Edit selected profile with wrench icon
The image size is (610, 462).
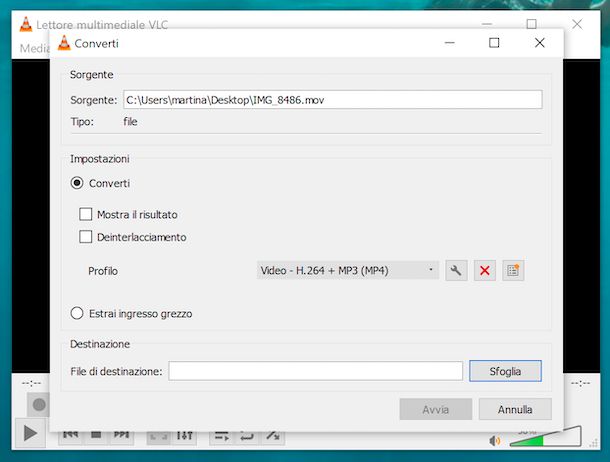click(x=456, y=270)
